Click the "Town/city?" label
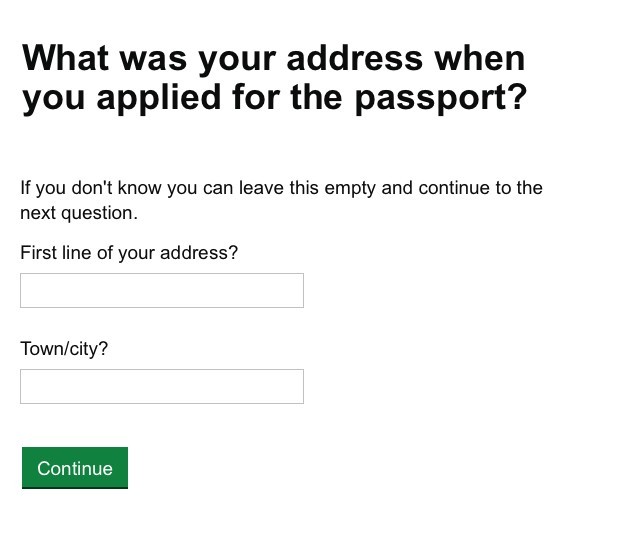 pos(64,349)
